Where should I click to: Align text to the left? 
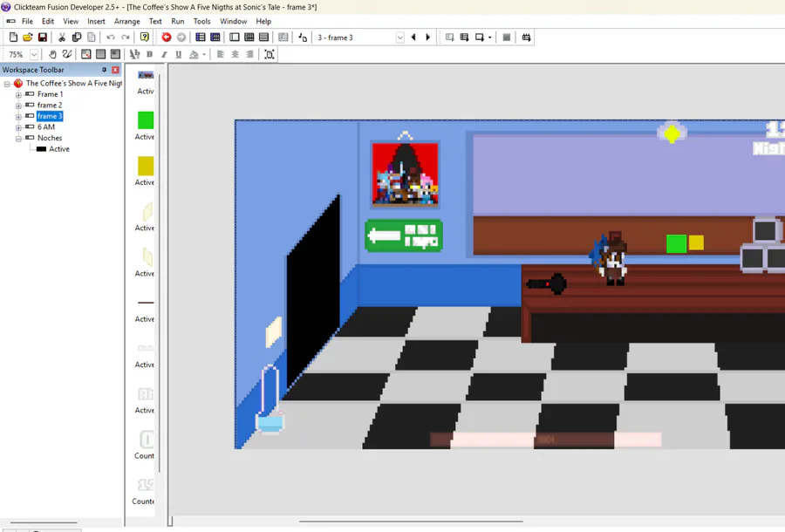point(221,54)
